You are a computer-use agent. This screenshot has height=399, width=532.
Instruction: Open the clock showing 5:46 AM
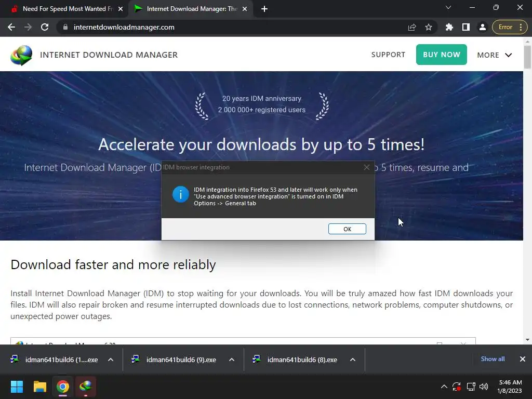pos(510,387)
